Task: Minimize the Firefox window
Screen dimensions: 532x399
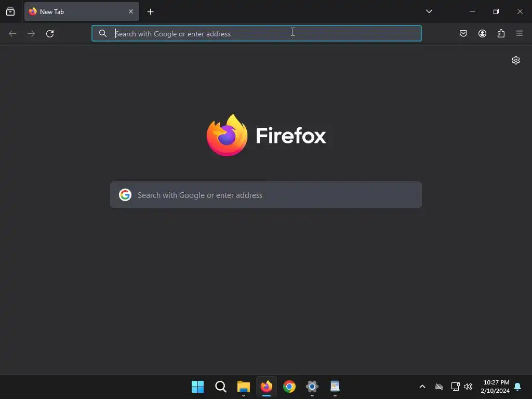Action: tap(472, 11)
